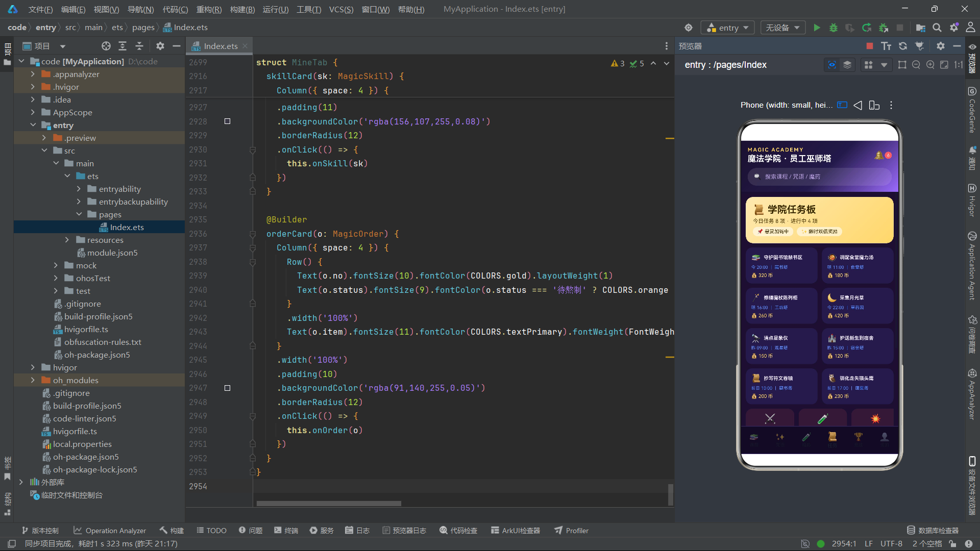Toggle multi-device profile grid button
The width and height of the screenshot is (980, 551).
(x=868, y=65)
